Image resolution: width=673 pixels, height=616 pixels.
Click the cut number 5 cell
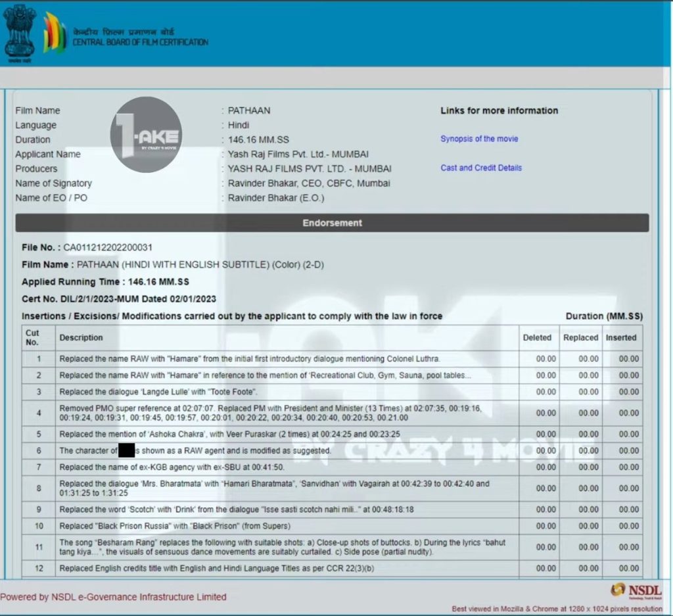click(x=39, y=434)
